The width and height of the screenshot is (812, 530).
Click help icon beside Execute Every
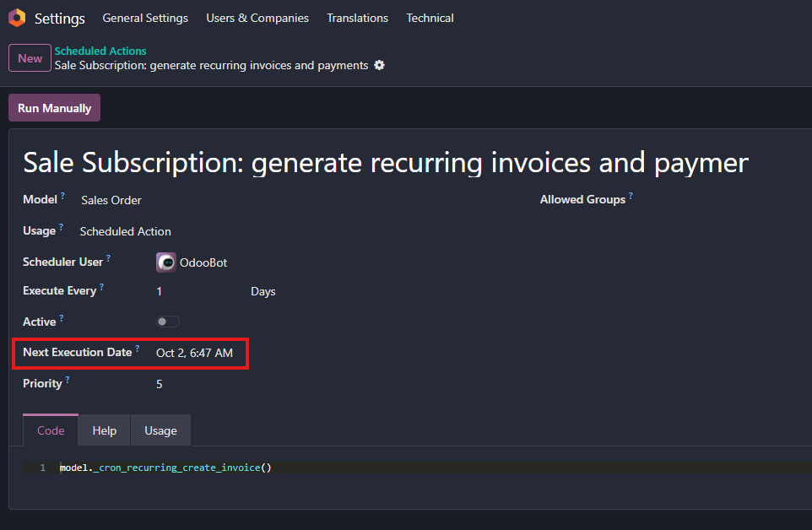point(101,288)
